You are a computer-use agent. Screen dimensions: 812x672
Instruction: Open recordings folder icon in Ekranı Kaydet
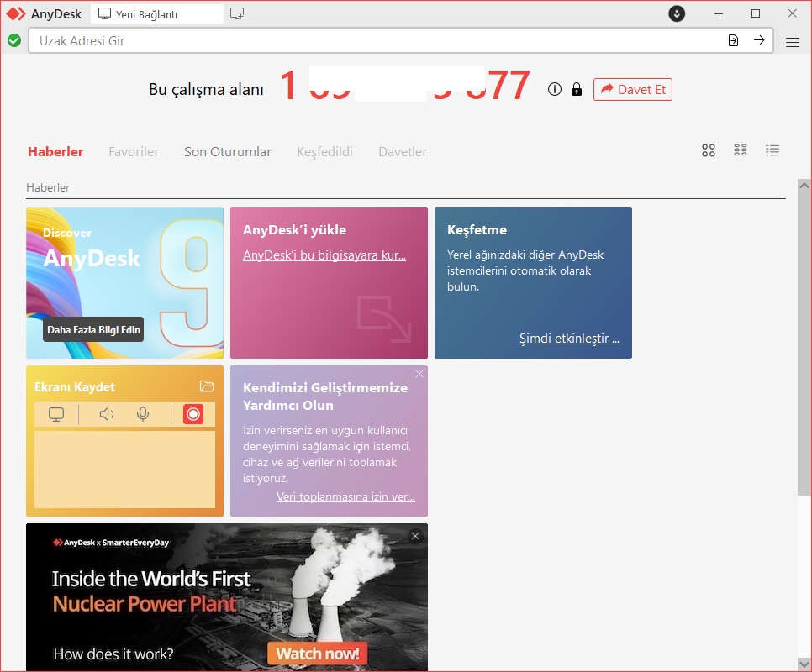tap(207, 386)
